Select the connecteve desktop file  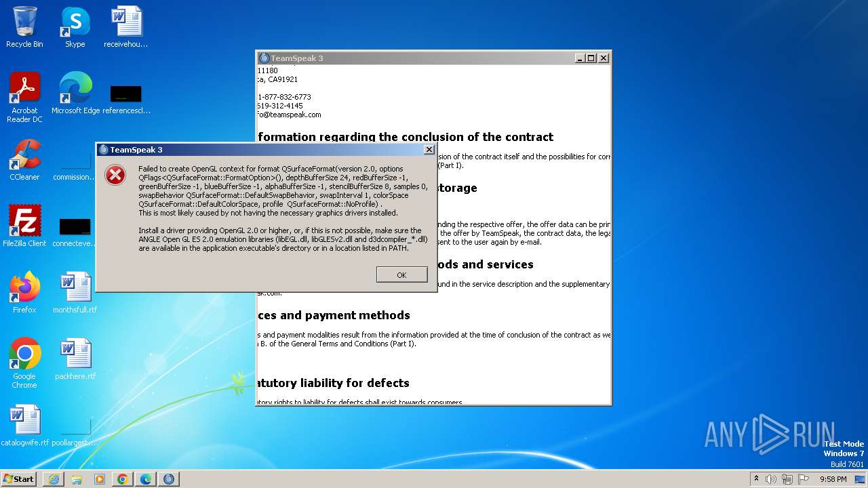[x=75, y=231]
